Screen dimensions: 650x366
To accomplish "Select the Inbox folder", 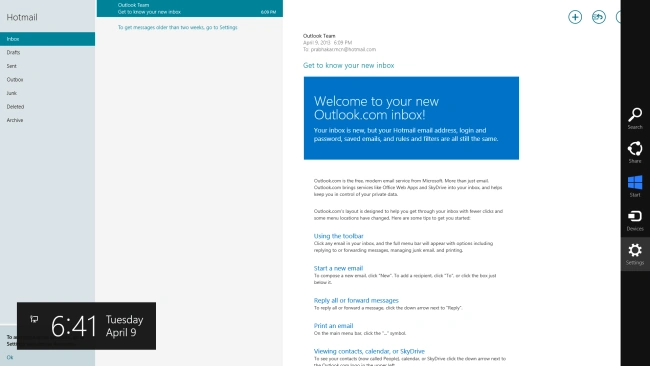I will (x=47, y=39).
